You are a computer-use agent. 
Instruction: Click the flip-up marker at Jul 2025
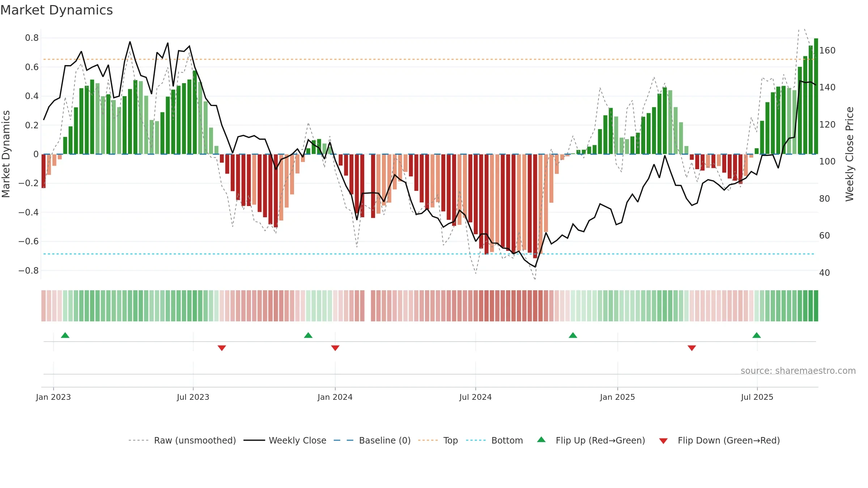(757, 335)
